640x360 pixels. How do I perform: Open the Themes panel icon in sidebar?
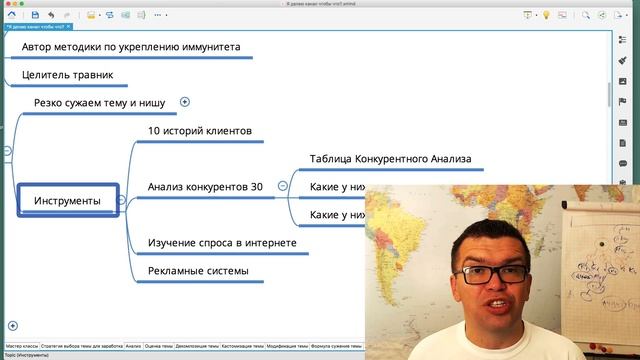pos(622,122)
